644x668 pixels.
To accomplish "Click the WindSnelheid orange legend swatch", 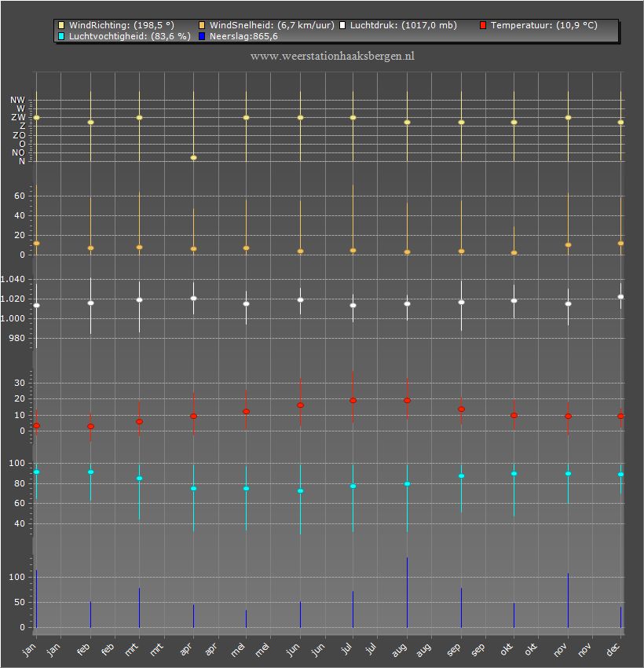I will click(x=202, y=26).
